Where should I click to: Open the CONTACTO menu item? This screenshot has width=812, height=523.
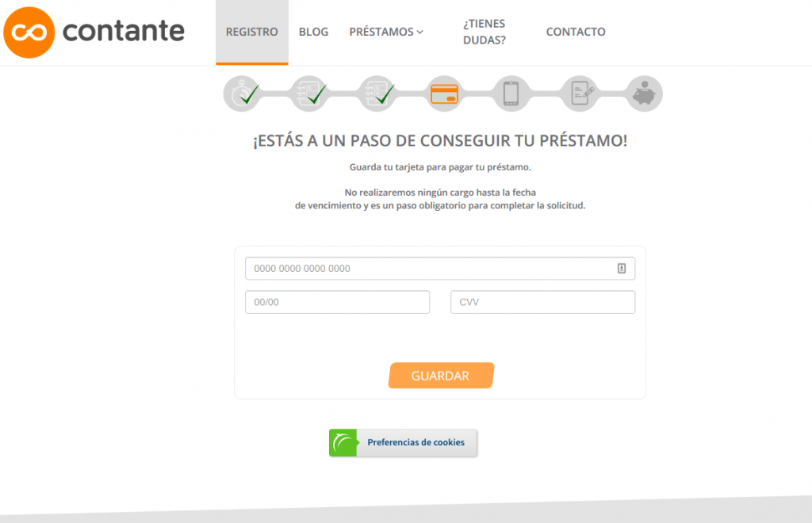[x=576, y=32]
